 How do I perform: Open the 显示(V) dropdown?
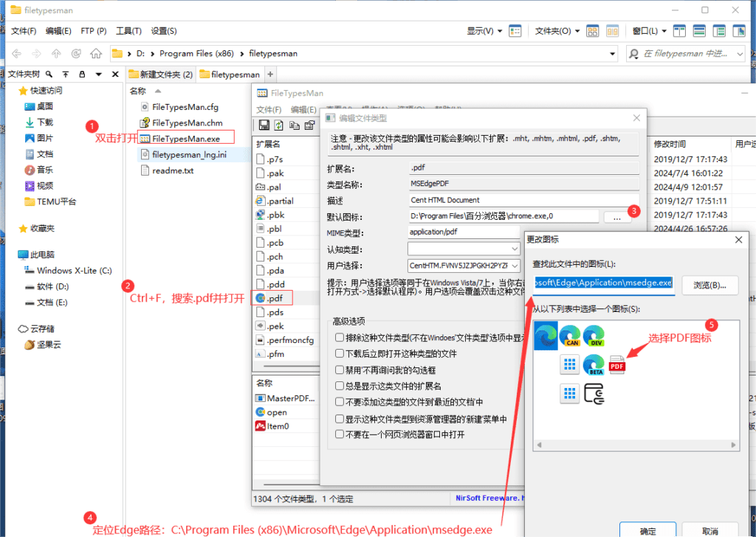click(x=484, y=31)
